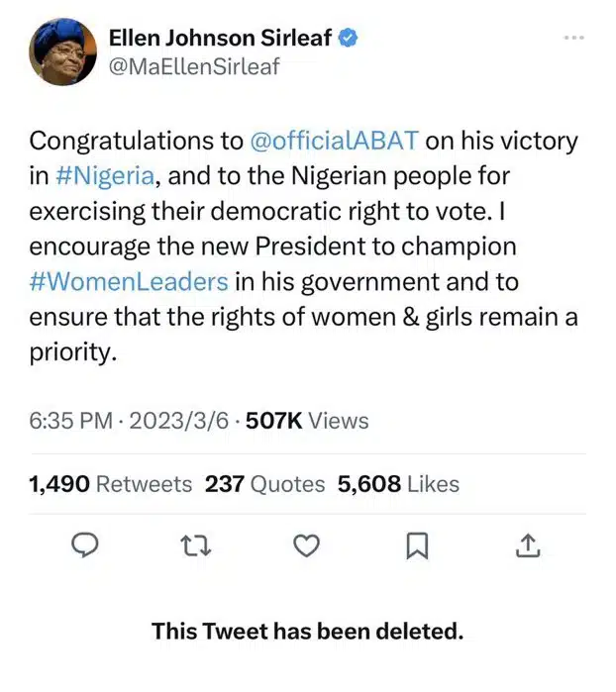Open the #WomenLeaders hashtag
Image resolution: width=616 pixels, height=692 pixels.
130,281
